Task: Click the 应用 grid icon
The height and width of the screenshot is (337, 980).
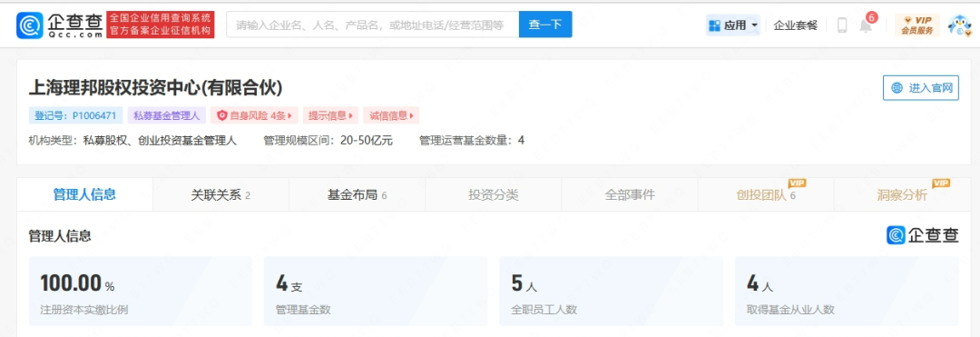Action: [714, 25]
